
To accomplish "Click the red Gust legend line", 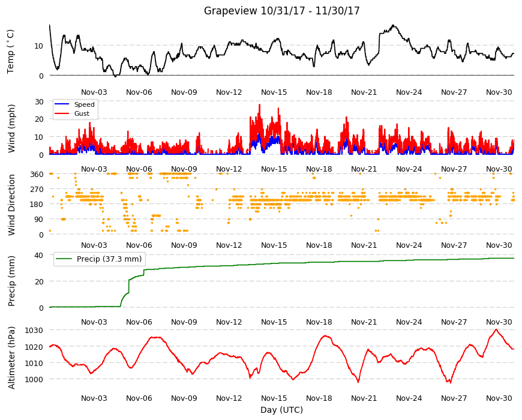I will (61, 113).
